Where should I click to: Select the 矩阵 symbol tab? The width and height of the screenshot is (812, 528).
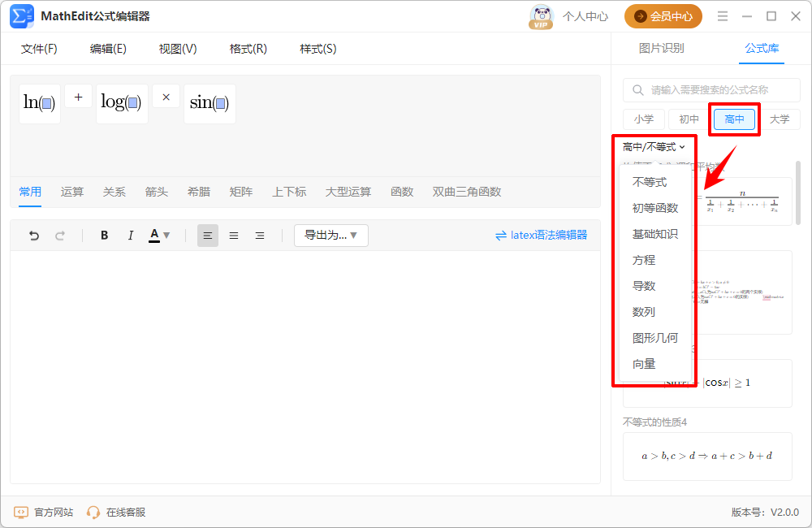(x=241, y=192)
